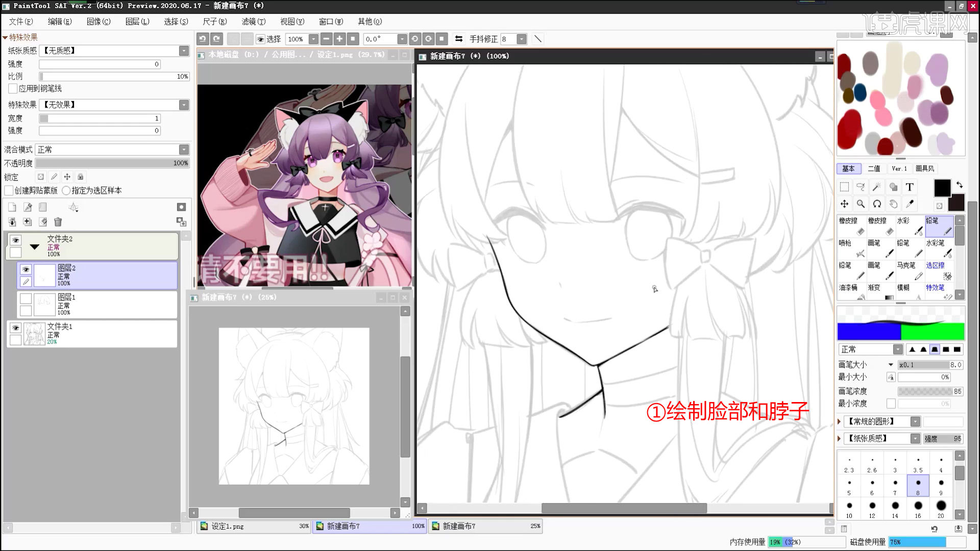Open the 视图 menu
This screenshot has width=980, height=551.
(292, 21)
